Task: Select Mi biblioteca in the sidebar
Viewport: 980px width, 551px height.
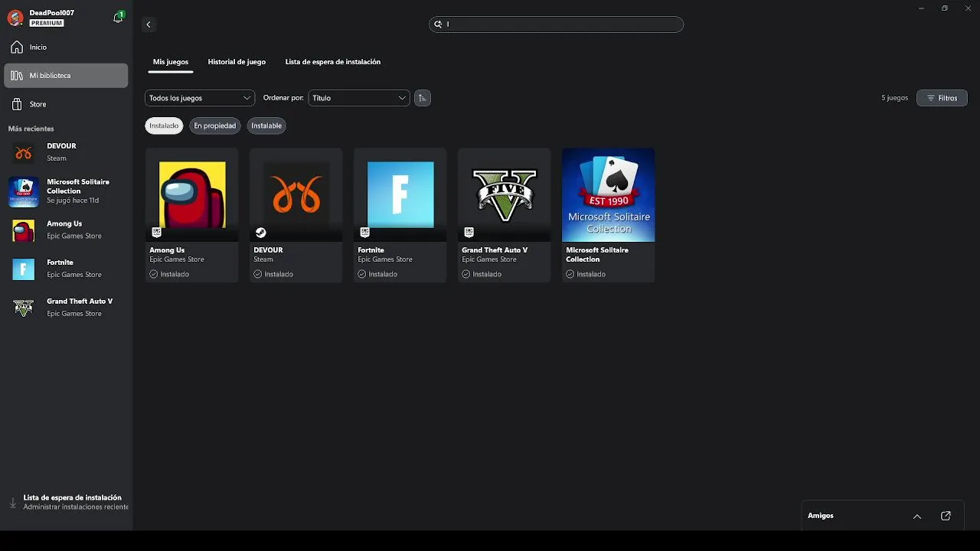Action: click(x=66, y=76)
